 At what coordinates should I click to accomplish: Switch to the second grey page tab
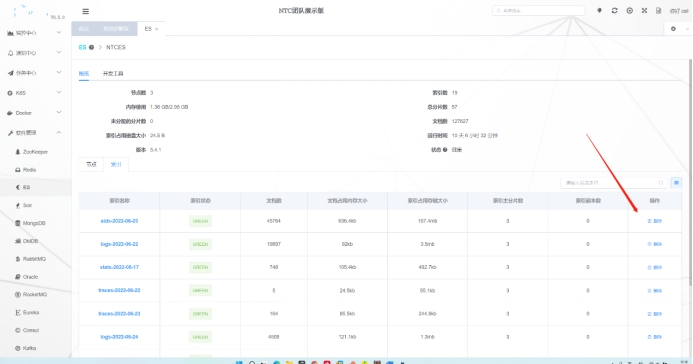point(116,29)
